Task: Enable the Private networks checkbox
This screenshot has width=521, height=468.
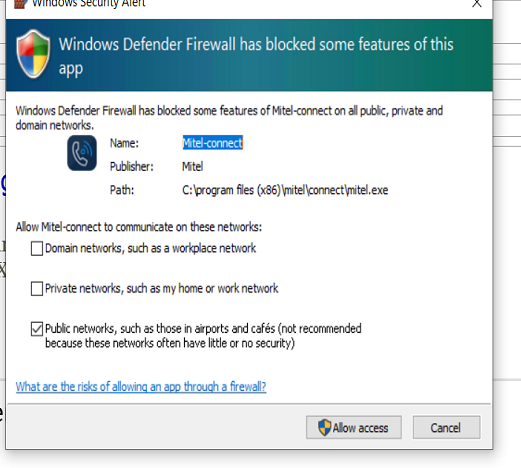Action: (37, 289)
